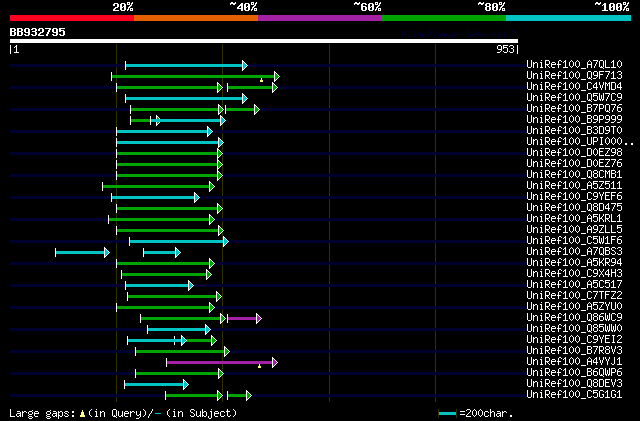The image size is (640, 421).
Task: Select label UniRef100_B7R8V3
Action: (x=574, y=351)
